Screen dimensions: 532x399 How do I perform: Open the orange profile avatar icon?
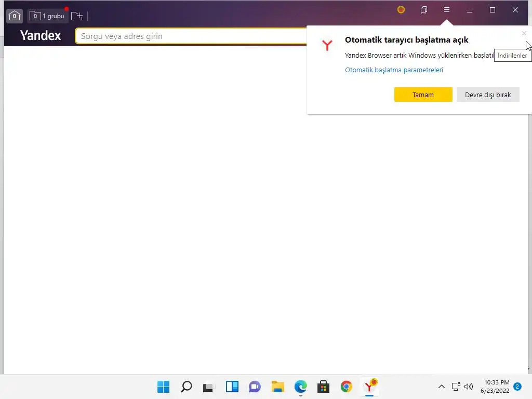pyautogui.click(x=401, y=10)
